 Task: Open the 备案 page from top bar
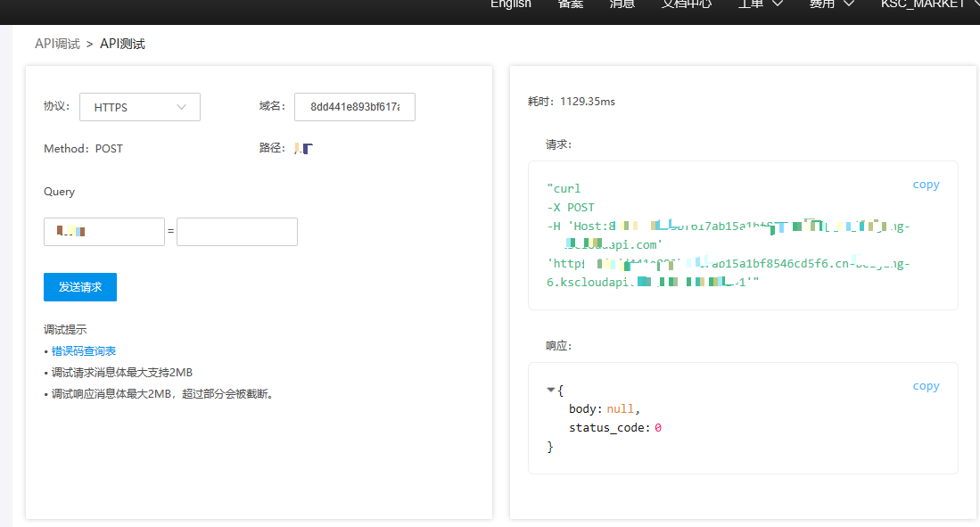pos(570,4)
